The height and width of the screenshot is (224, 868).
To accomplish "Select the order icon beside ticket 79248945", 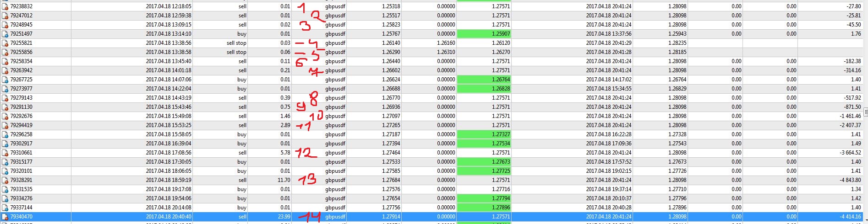I will (5, 25).
